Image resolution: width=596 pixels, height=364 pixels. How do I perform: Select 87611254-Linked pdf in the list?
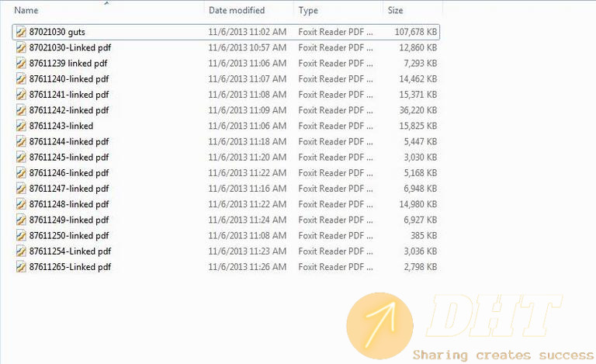[x=70, y=251]
